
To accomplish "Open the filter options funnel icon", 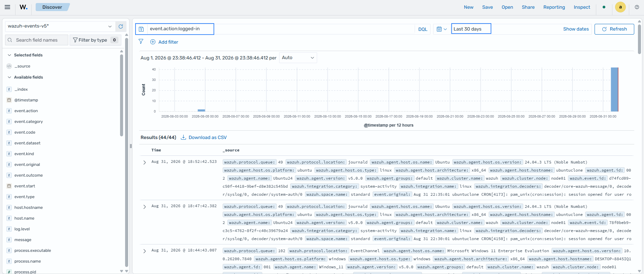I will coord(141,42).
